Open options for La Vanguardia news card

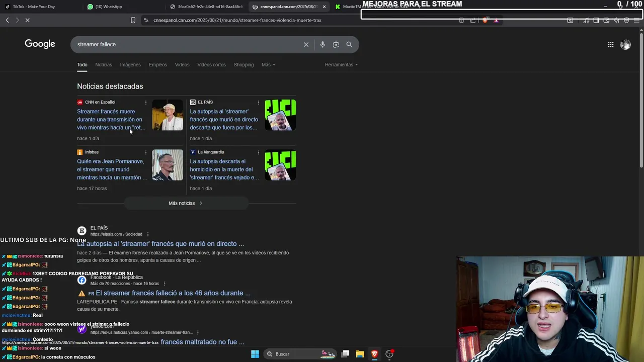click(259, 152)
